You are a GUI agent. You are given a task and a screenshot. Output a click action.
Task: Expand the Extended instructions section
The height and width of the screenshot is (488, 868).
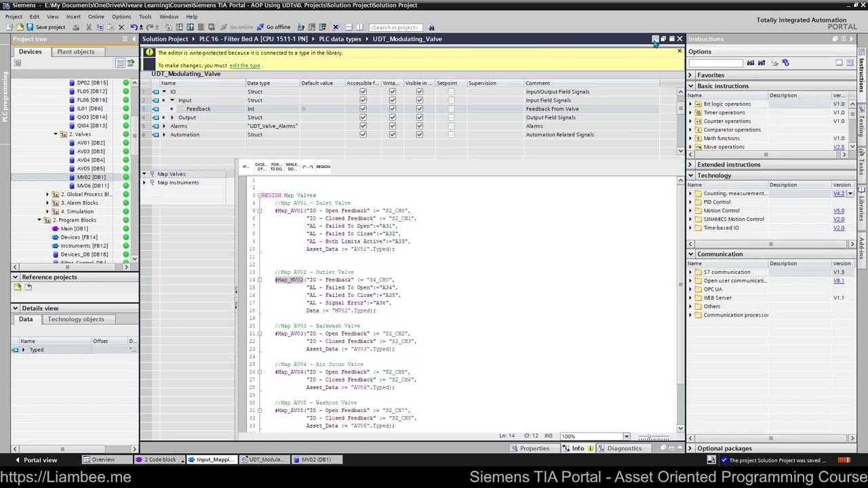click(690, 165)
